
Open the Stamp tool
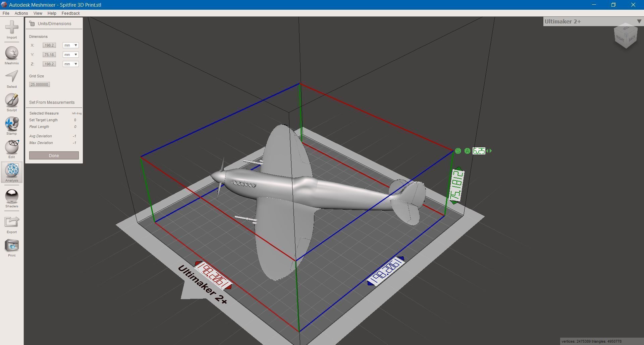12,126
